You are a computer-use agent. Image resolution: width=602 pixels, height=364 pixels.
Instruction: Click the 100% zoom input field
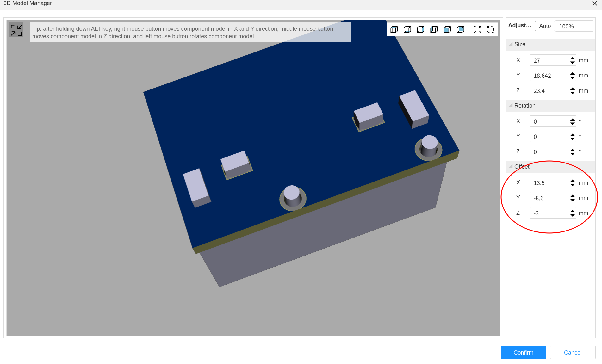click(x=574, y=26)
